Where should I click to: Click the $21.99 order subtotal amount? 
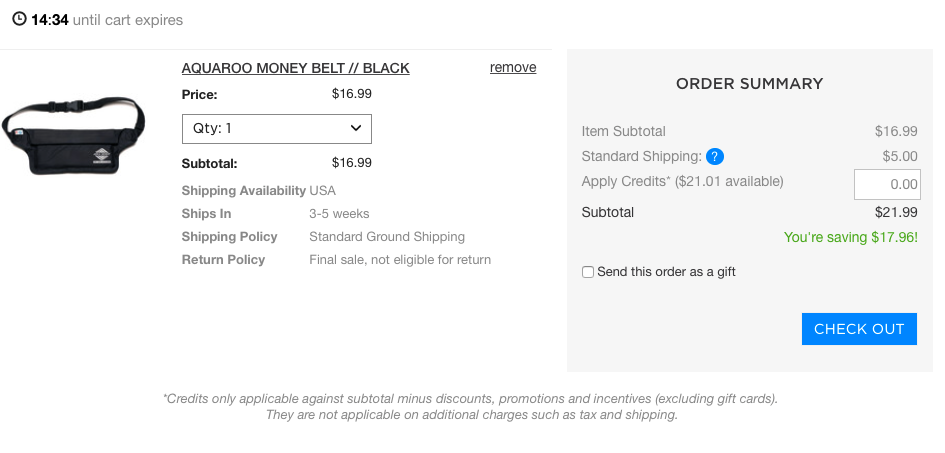896,212
